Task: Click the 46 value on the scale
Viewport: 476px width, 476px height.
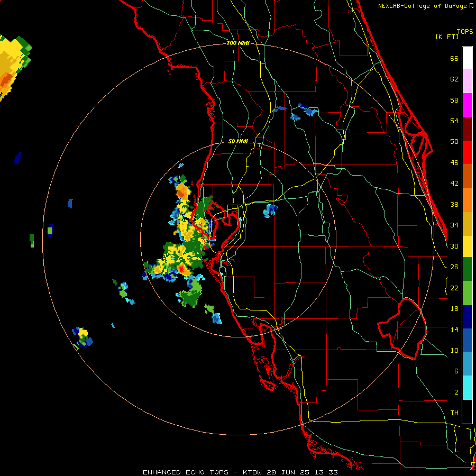Action: 454,163
